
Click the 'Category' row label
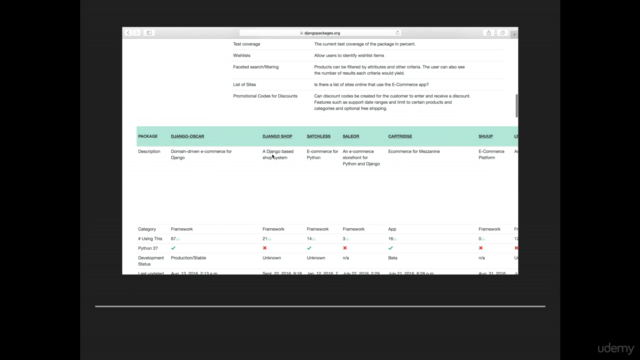tap(147, 229)
